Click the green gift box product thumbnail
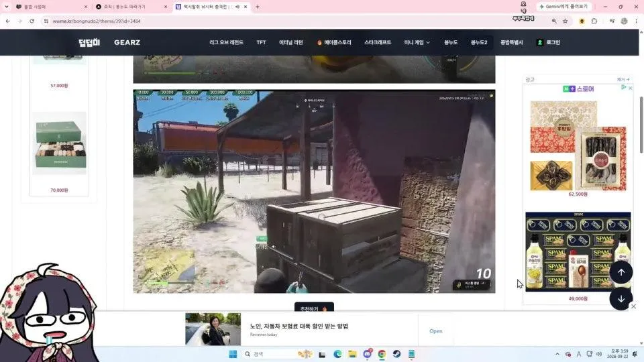 coord(60,143)
